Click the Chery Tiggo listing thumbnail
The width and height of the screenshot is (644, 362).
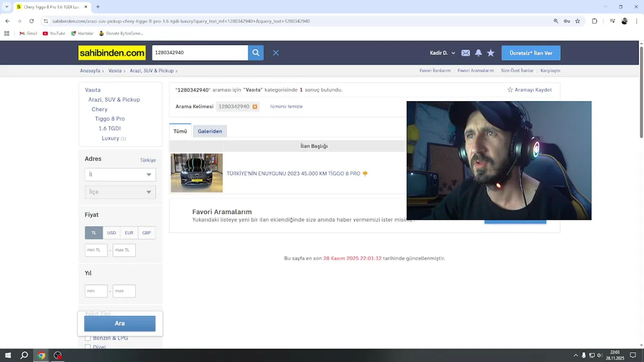(197, 173)
